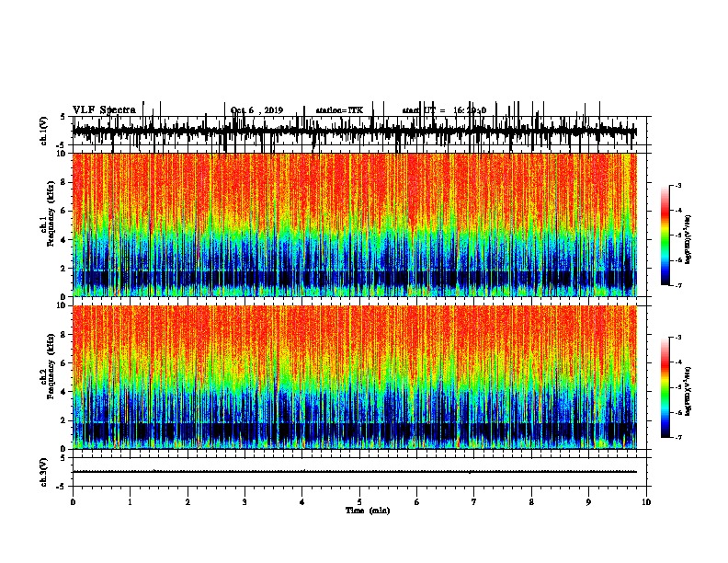Click the ch.1(V) waveform axis label

click(x=44, y=131)
